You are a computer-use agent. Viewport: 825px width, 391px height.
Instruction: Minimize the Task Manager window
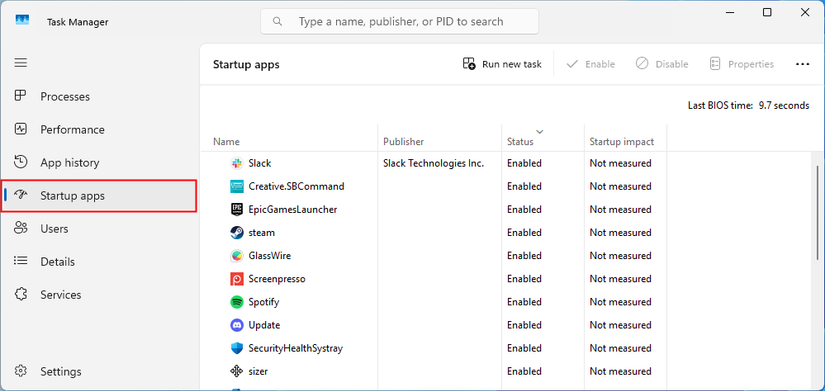coord(730,13)
